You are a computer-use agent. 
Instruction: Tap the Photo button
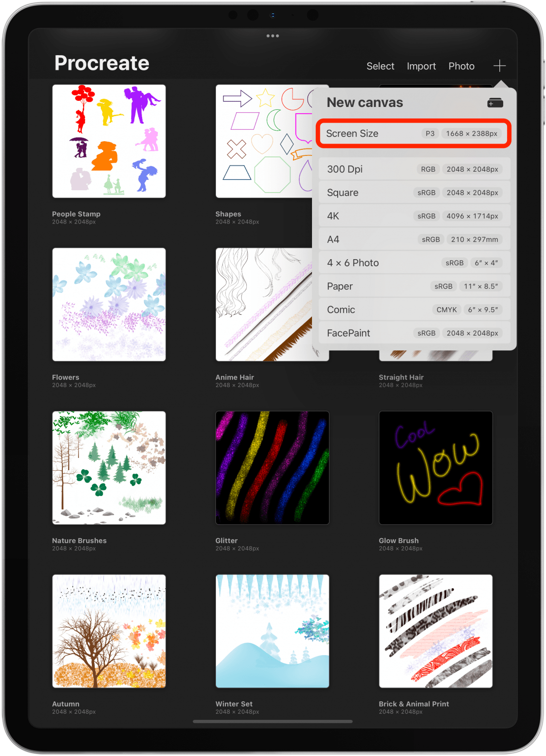[461, 66]
